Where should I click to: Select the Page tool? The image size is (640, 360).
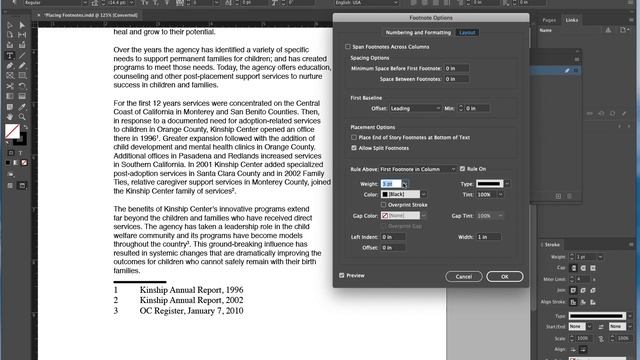click(10, 35)
